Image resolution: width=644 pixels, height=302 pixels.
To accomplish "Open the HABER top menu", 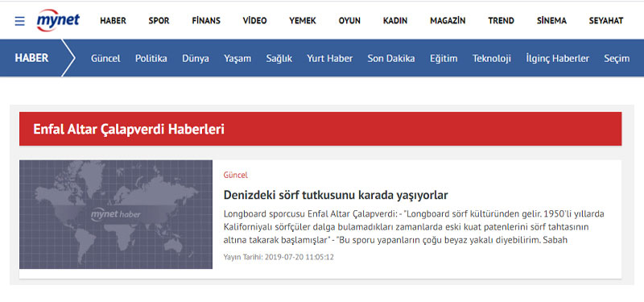I will point(113,21).
